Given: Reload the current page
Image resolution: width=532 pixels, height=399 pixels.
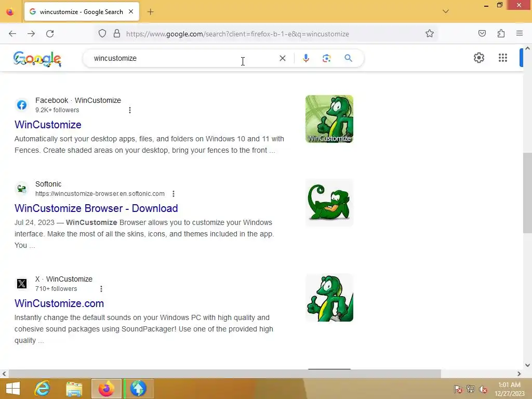Looking at the screenshot, I should (x=50, y=34).
